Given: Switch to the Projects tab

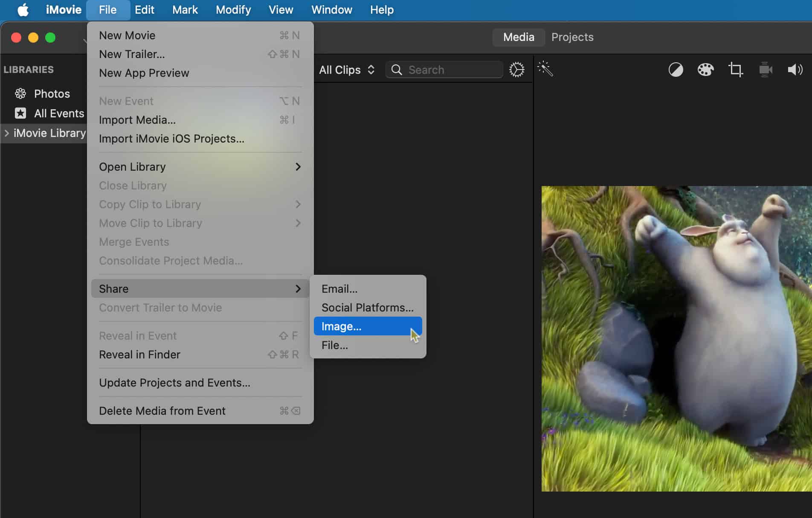Looking at the screenshot, I should tap(572, 37).
